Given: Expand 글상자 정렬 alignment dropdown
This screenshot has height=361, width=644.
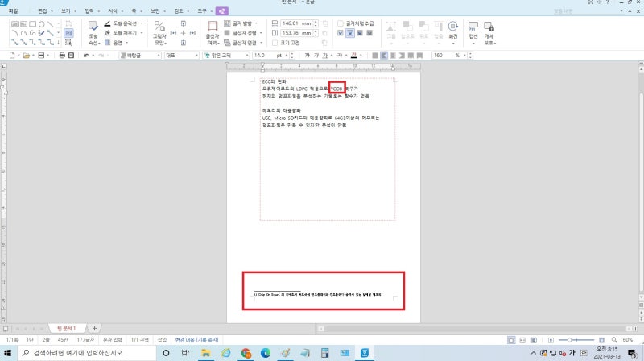Looking at the screenshot, I should point(261,33).
